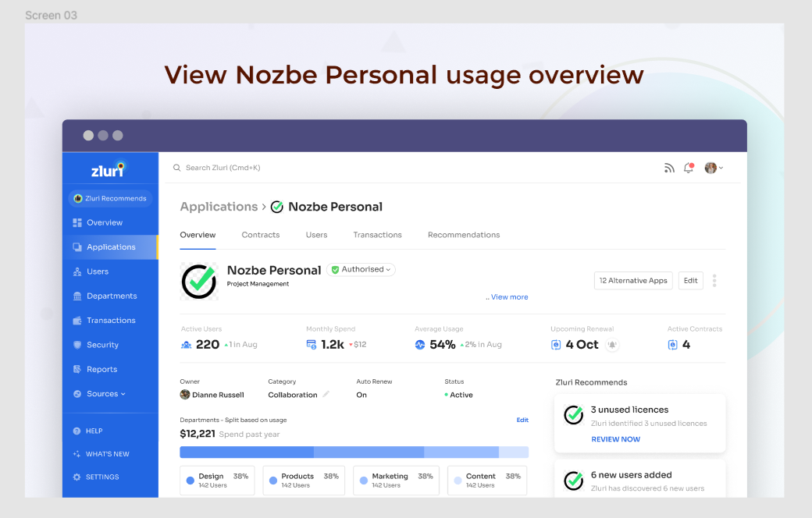The width and height of the screenshot is (812, 518).
Task: Click the settings gear icon
Action: (77, 477)
